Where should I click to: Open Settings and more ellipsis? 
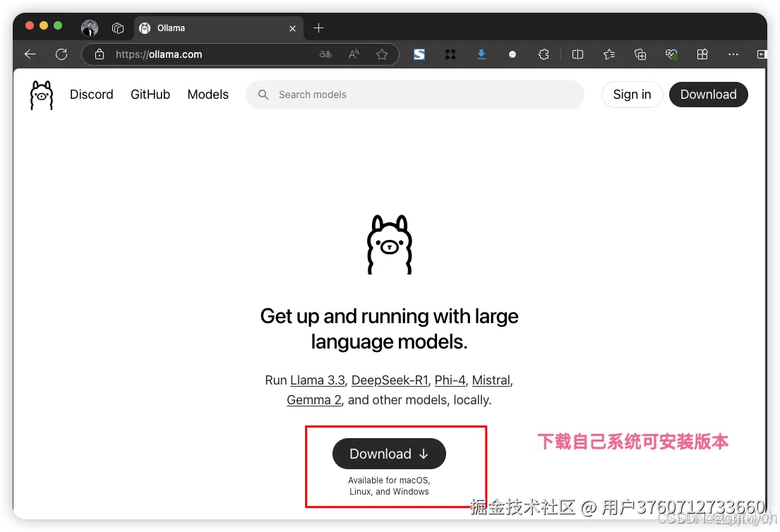tap(733, 54)
